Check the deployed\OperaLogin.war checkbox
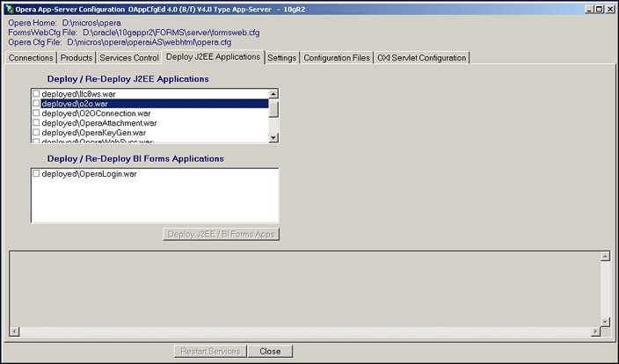 [36, 173]
